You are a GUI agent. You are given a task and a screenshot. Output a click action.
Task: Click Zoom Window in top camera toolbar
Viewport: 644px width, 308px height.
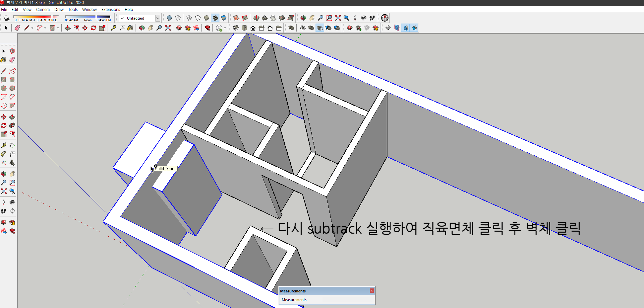[x=329, y=18]
